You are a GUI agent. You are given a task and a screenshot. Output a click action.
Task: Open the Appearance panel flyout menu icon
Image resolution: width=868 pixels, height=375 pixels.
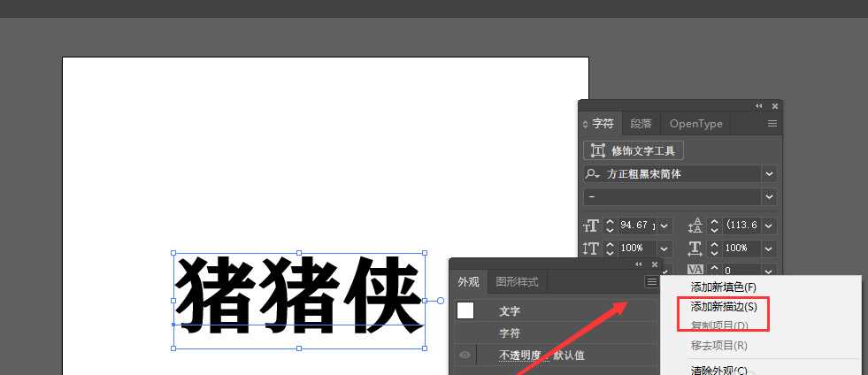651,282
